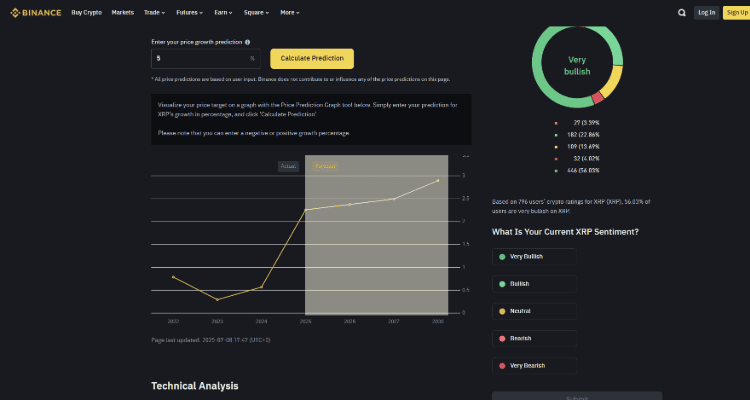Click the 2025 data point on the chart
750x400 pixels.
click(305, 210)
